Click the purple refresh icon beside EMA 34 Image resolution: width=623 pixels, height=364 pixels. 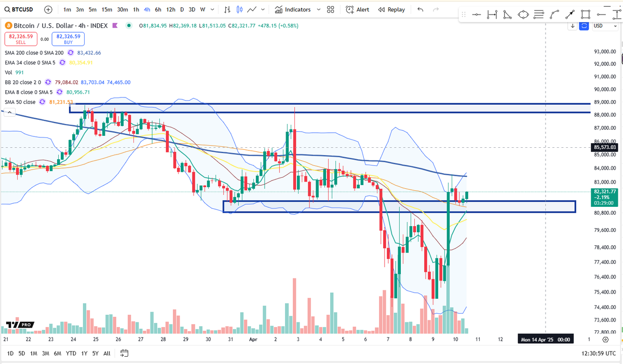[62, 63]
